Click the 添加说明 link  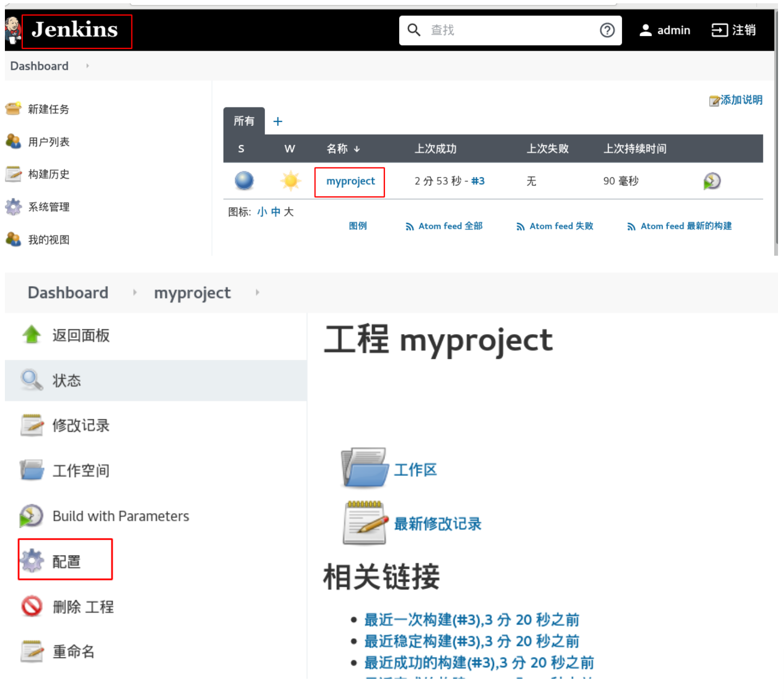pos(741,100)
